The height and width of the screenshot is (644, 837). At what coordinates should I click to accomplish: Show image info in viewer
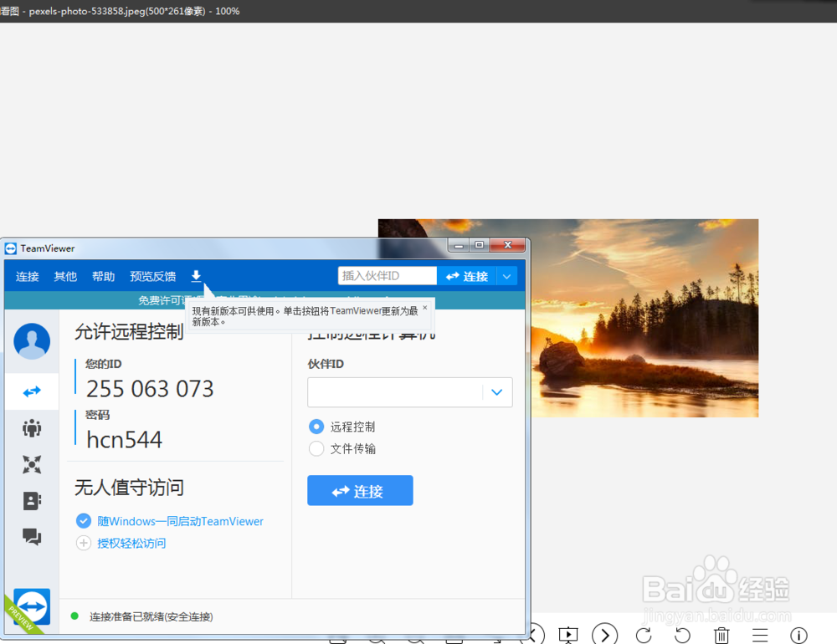click(798, 635)
